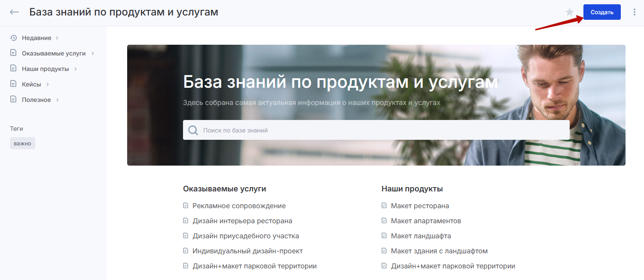Open the Рекламное сопровождение article
This screenshot has width=644, height=280.
coord(239,206)
